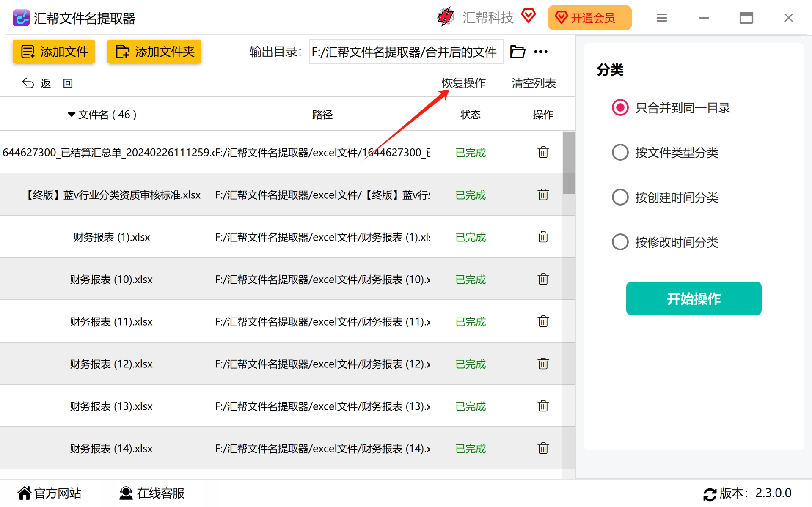Viewport: 812px width, 507px height.
Task: Collapse the 文件名 (46) column arrow
Action: [x=72, y=115]
